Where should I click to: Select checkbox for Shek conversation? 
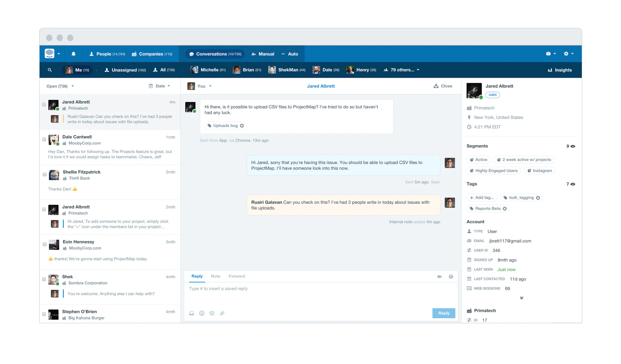44,279
